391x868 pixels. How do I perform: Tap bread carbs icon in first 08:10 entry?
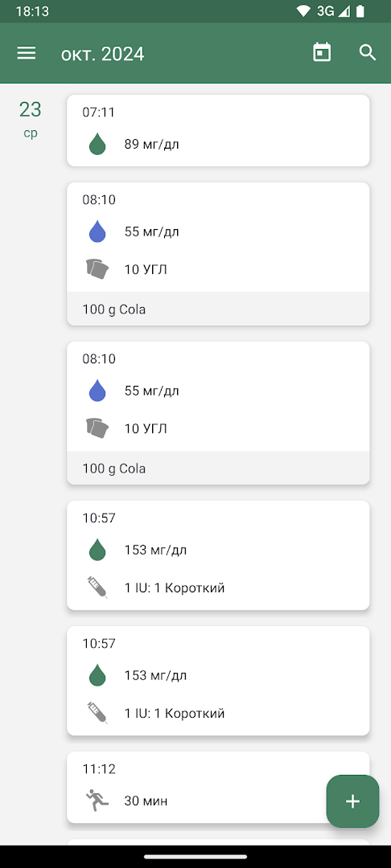point(97,269)
